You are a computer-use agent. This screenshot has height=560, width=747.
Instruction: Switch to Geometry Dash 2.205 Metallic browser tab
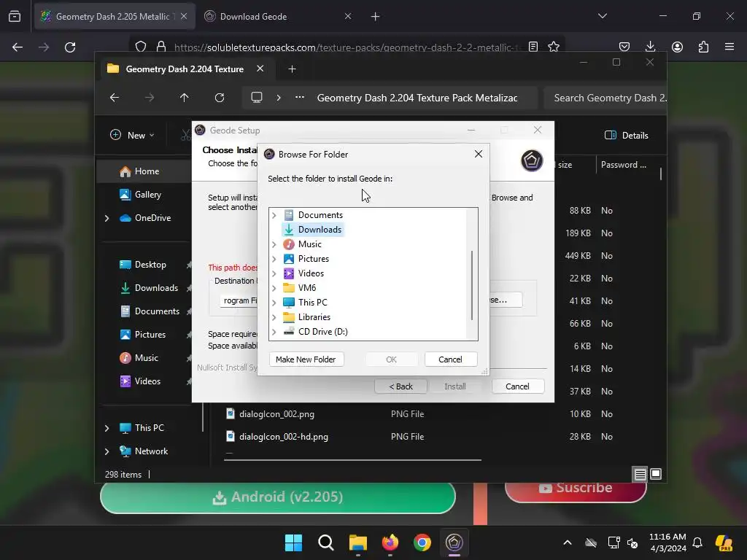(x=115, y=17)
